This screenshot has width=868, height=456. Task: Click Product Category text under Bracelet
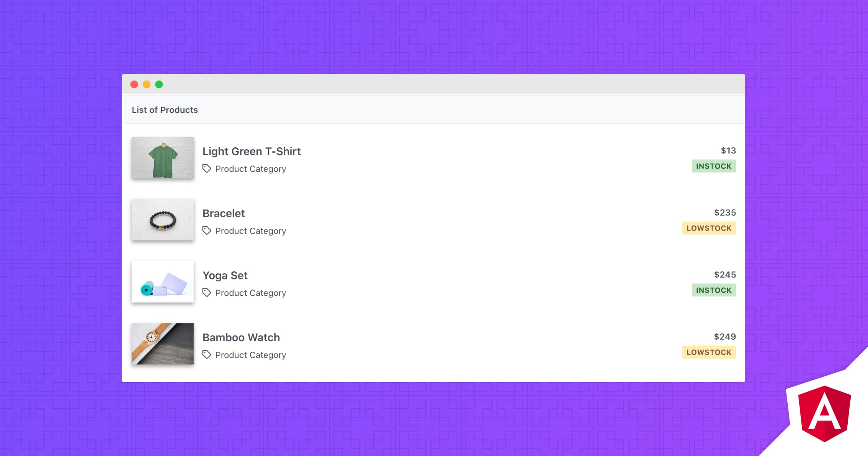(251, 231)
